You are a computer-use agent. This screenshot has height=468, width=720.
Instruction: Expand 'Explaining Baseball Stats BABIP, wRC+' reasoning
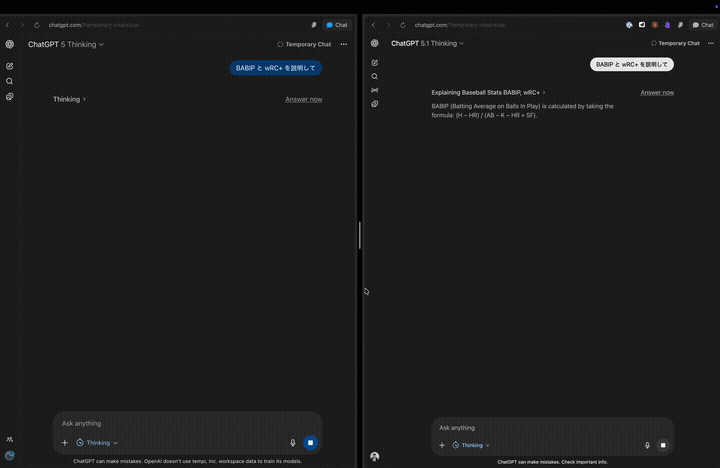coord(488,92)
